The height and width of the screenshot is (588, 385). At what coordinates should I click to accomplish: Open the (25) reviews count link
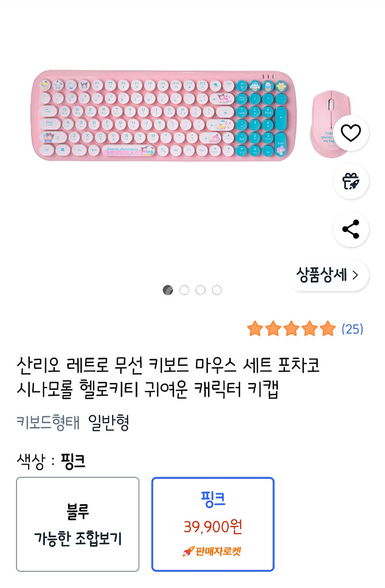click(x=352, y=329)
